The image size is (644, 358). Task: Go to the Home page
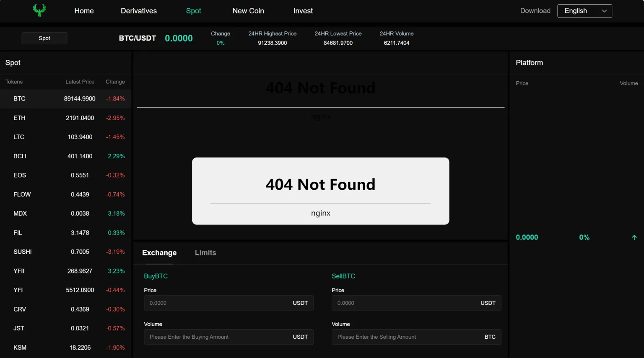[84, 11]
